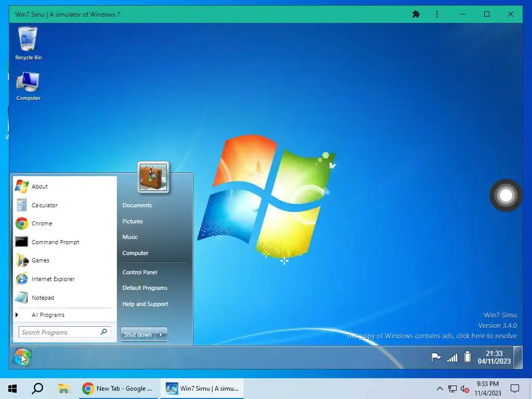Click the Windows 10 clock showing 9:33 PM
The width and height of the screenshot is (532, 399).
coord(487,389)
